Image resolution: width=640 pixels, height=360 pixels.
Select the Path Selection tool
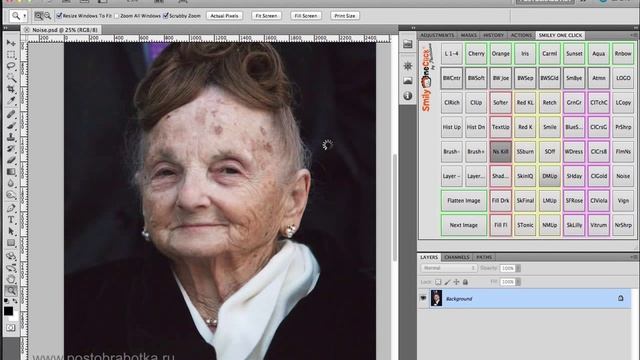[x=11, y=231]
